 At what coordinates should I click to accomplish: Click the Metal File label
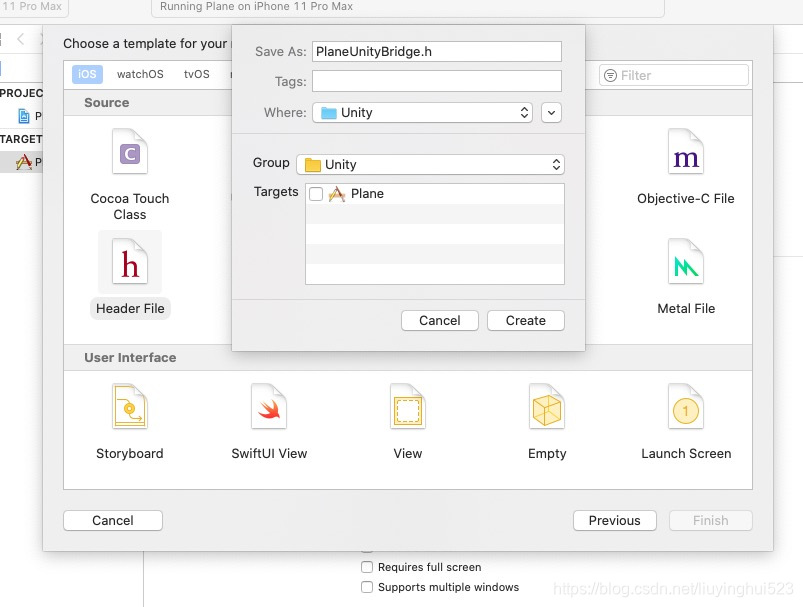(x=686, y=308)
